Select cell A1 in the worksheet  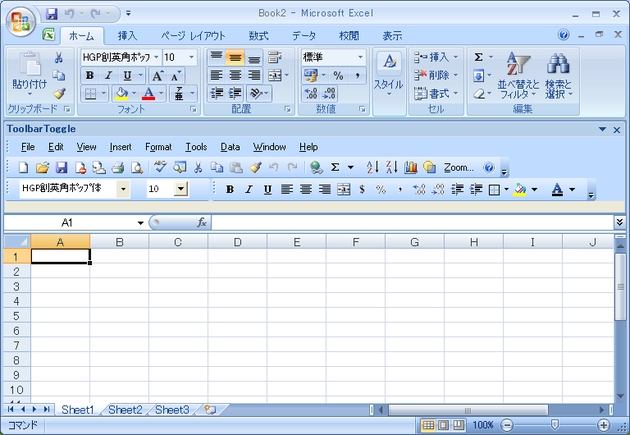pos(60,256)
